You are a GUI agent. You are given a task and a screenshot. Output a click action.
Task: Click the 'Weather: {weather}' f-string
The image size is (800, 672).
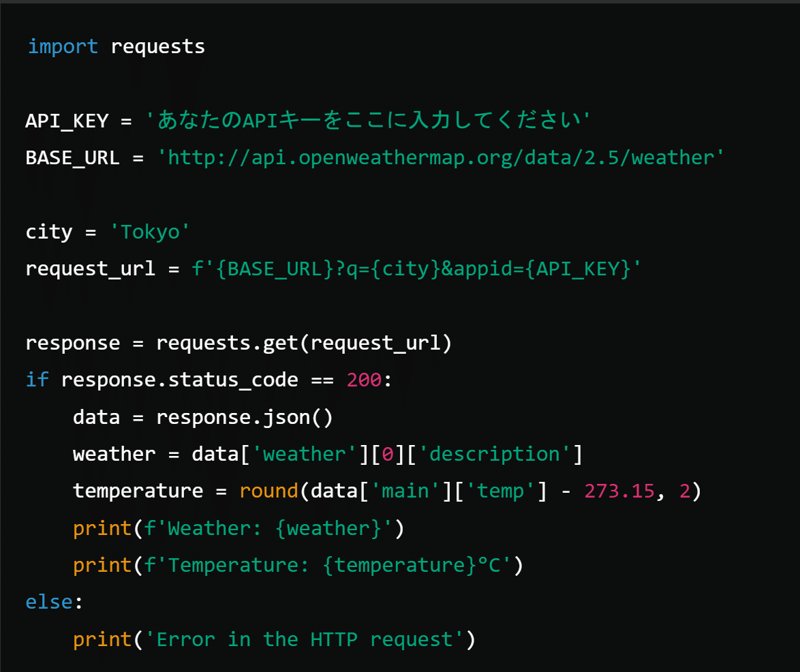tap(268, 528)
